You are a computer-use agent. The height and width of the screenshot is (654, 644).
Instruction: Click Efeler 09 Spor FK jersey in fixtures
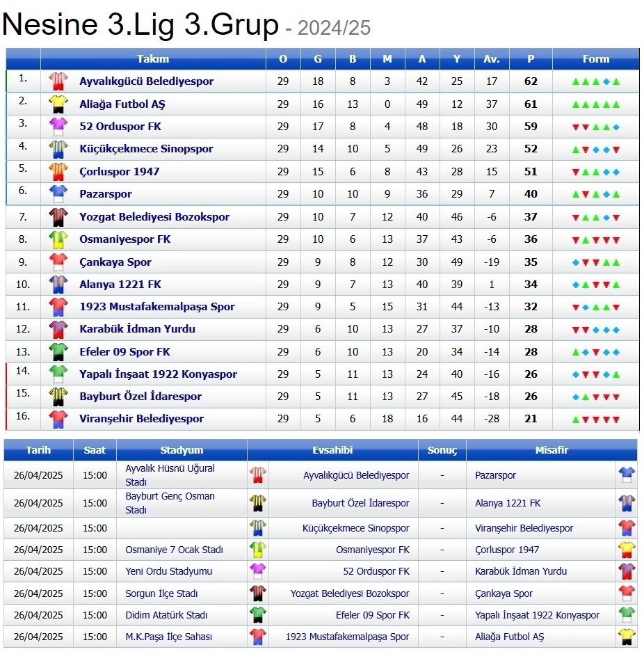point(258,615)
